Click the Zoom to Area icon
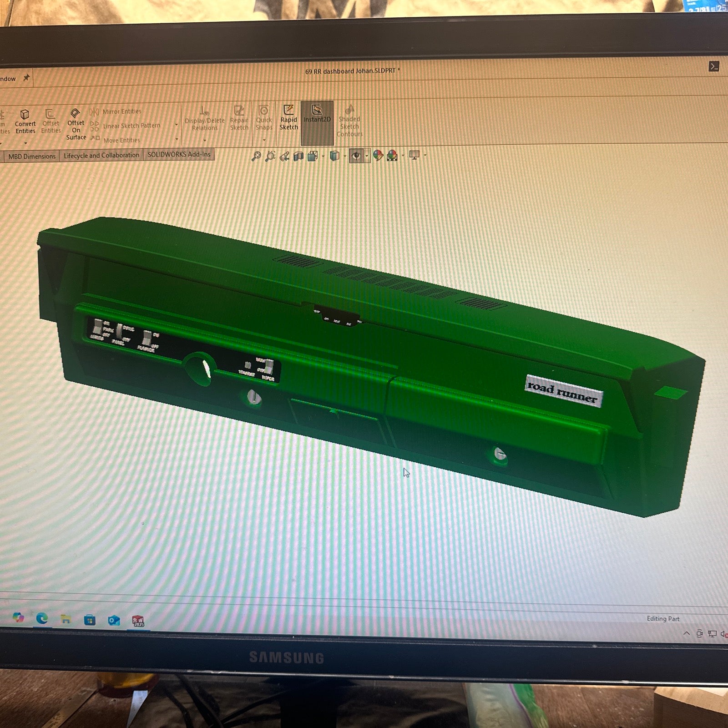This screenshot has width=728, height=728. 270,157
